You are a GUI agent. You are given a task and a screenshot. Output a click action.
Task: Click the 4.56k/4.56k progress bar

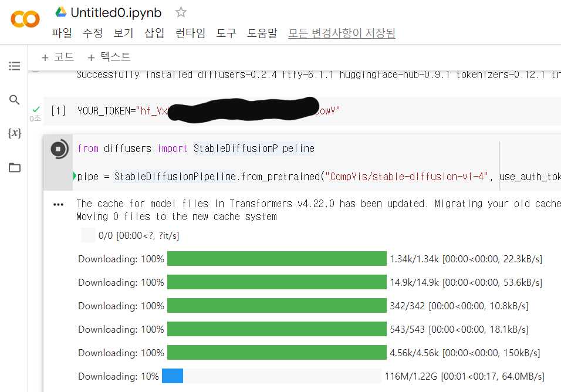point(276,353)
